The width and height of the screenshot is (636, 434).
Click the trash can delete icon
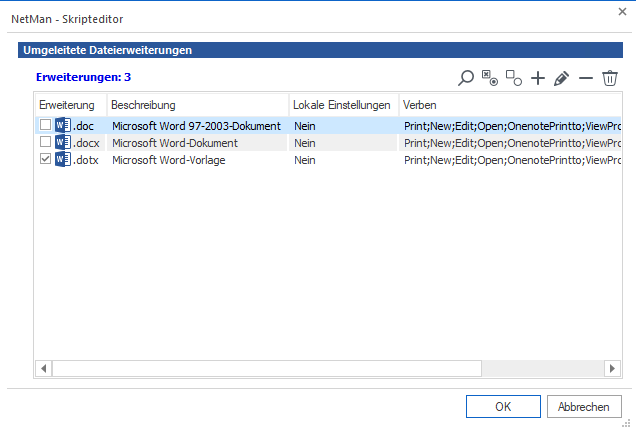(610, 78)
